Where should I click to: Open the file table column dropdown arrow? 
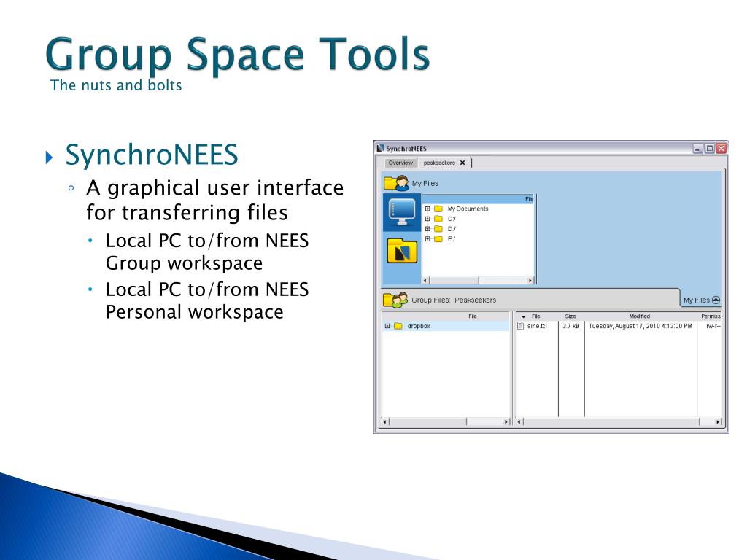pos(523,316)
